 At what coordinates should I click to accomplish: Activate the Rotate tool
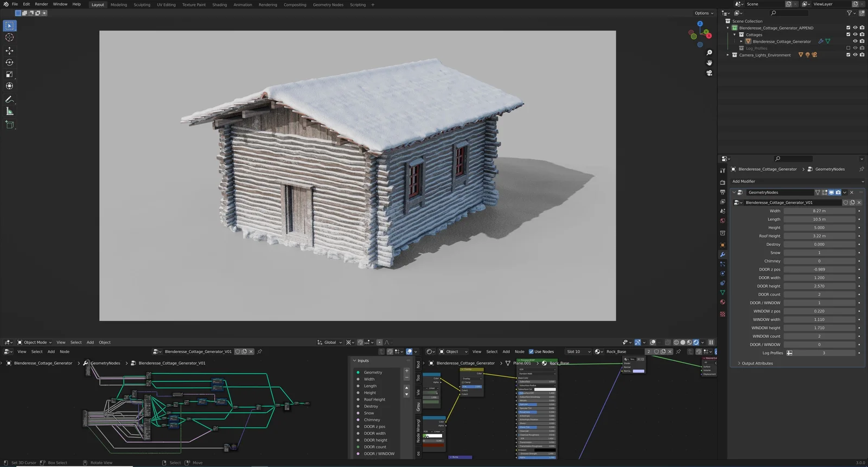pyautogui.click(x=9, y=62)
